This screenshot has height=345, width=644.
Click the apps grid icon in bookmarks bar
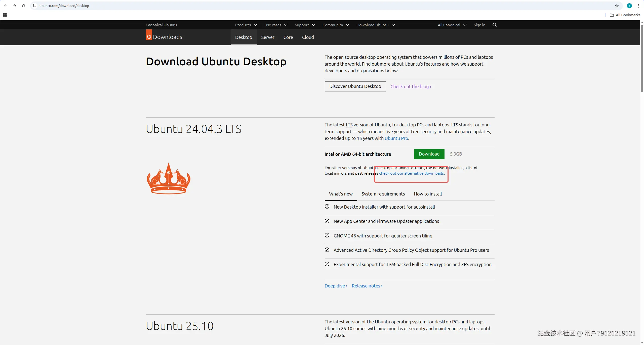click(5, 15)
